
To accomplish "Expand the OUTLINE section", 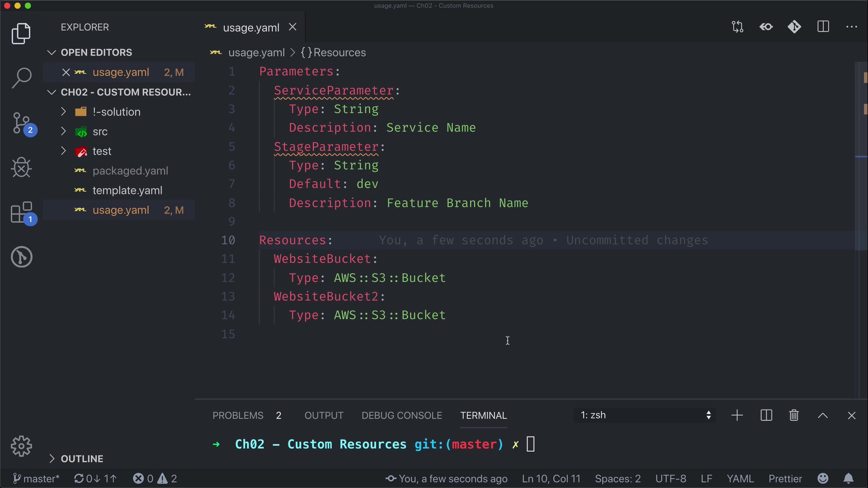I will (82, 459).
